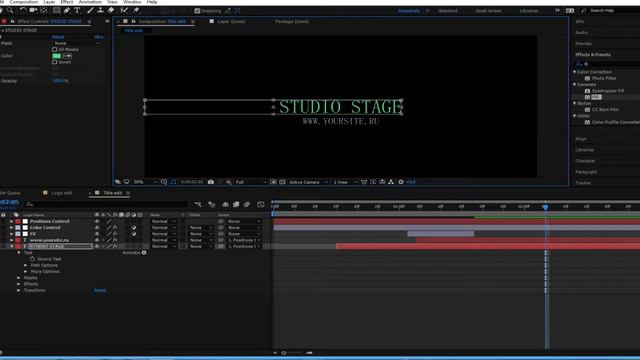This screenshot has width=640, height=360.
Task: Switch to the Footage (none) tab
Action: click(x=292, y=21)
